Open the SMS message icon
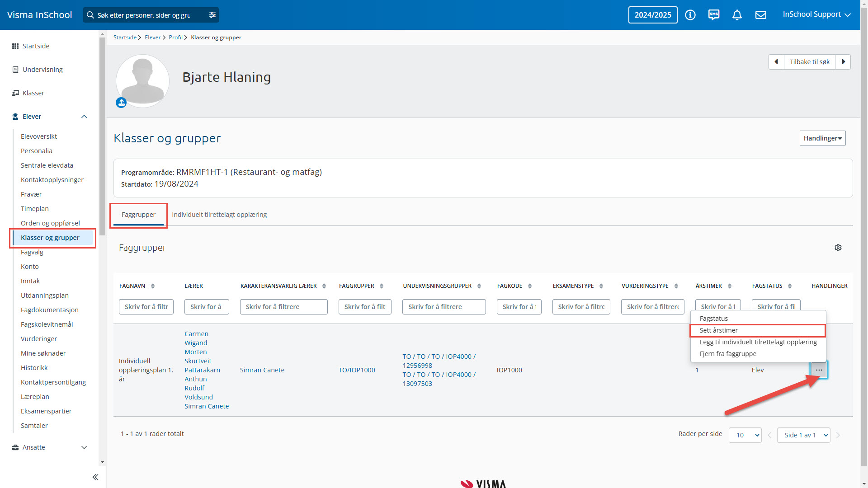Viewport: 868px width, 488px height. pos(714,15)
